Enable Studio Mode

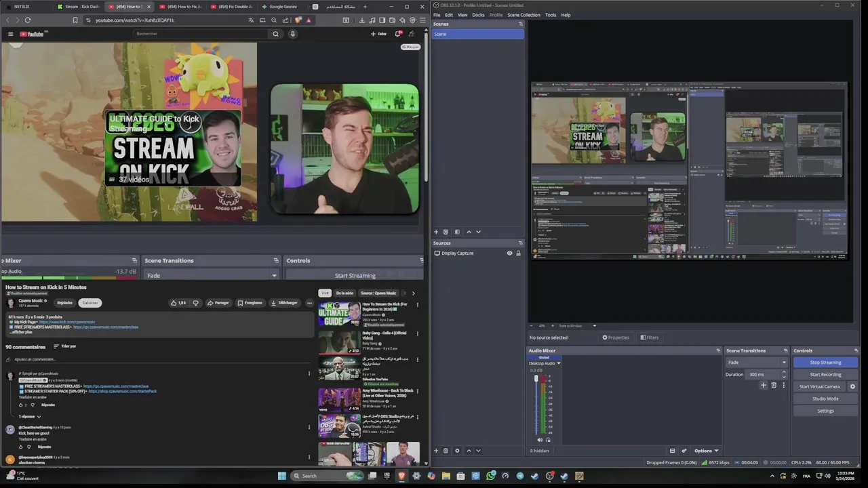point(825,399)
